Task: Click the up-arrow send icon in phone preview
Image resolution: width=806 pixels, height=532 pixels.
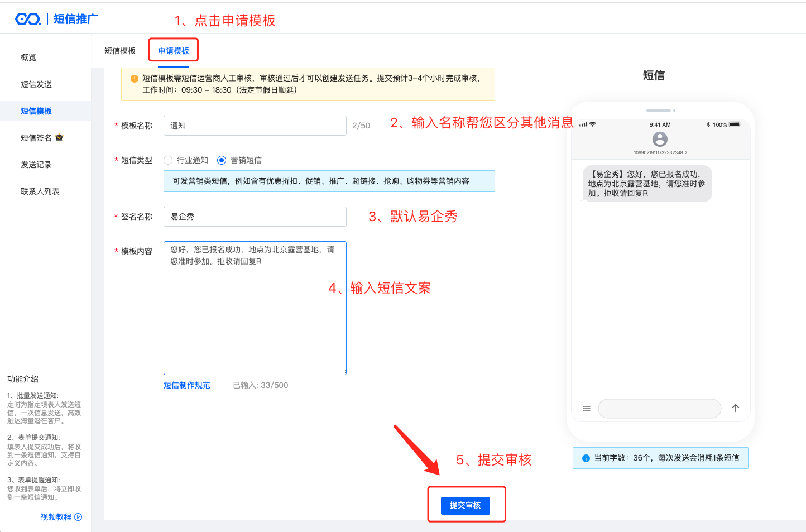Action: pyautogui.click(x=736, y=408)
